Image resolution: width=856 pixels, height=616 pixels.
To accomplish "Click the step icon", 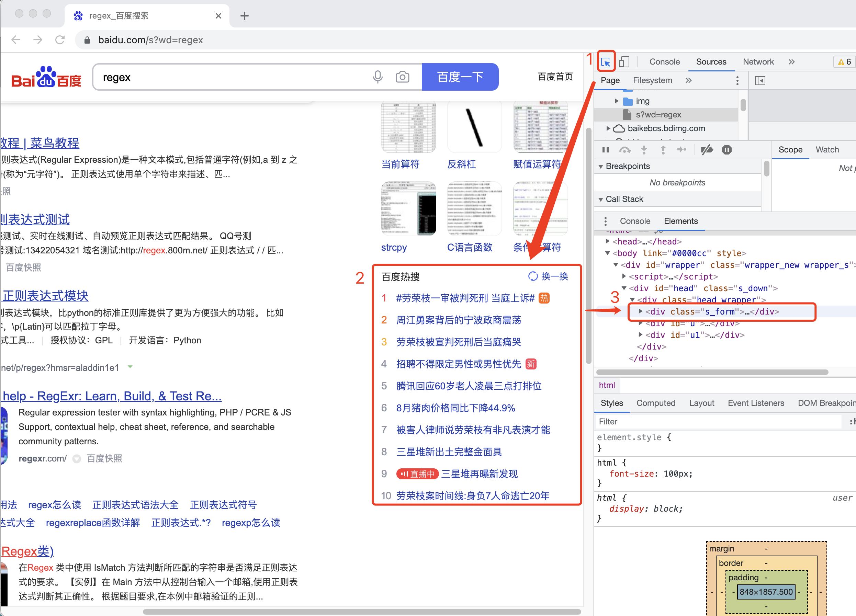I will 682,150.
